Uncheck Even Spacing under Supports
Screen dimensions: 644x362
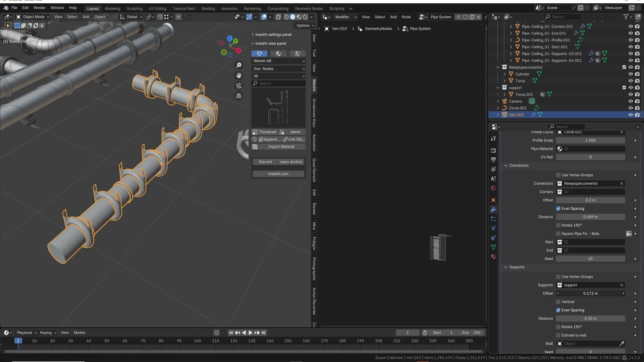tap(558, 310)
